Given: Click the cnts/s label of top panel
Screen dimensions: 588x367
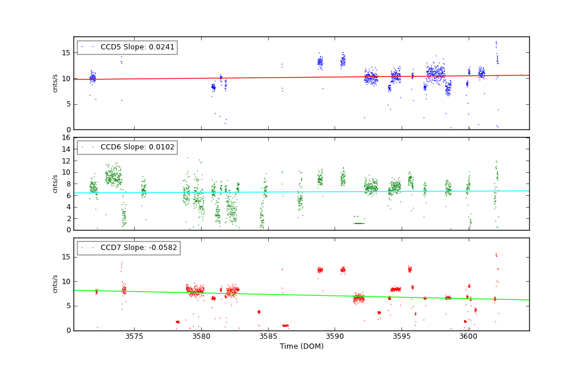Looking at the screenshot, I should pyautogui.click(x=55, y=83).
